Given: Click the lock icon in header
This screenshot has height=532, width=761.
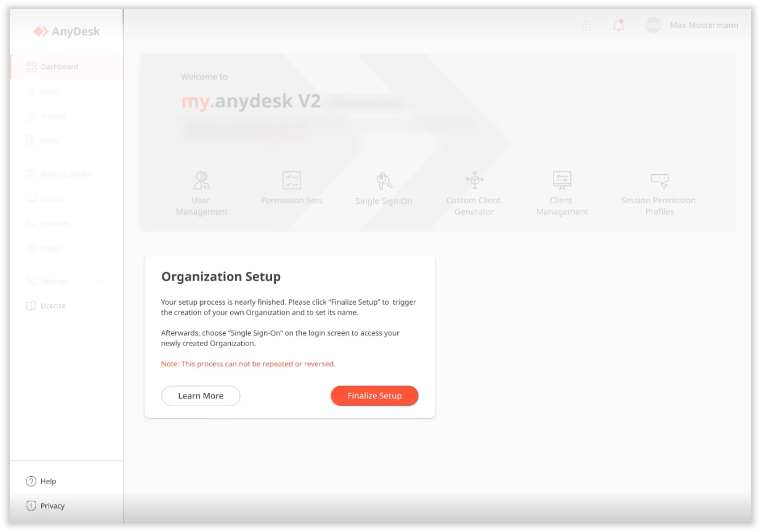Looking at the screenshot, I should (586, 25).
